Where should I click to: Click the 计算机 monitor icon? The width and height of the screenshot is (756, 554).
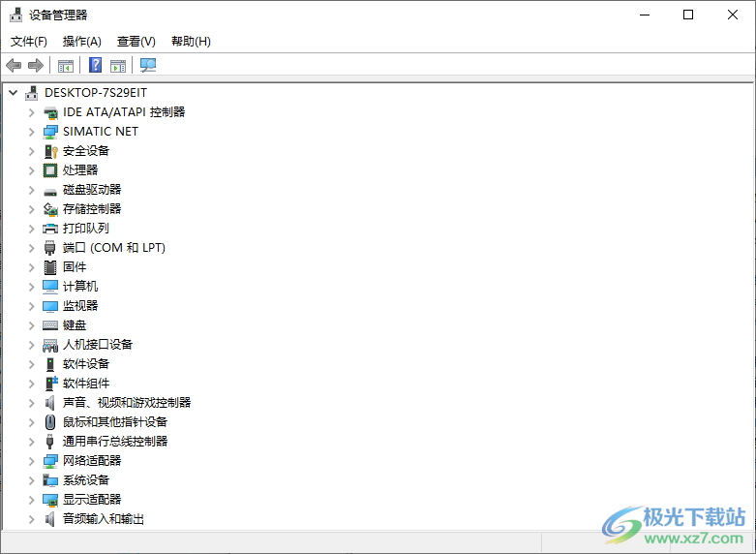pos(50,286)
